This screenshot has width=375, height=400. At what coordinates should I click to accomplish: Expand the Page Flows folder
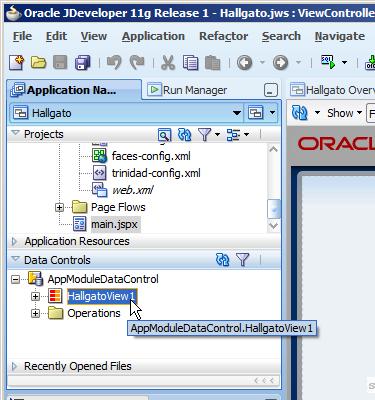click(59, 207)
